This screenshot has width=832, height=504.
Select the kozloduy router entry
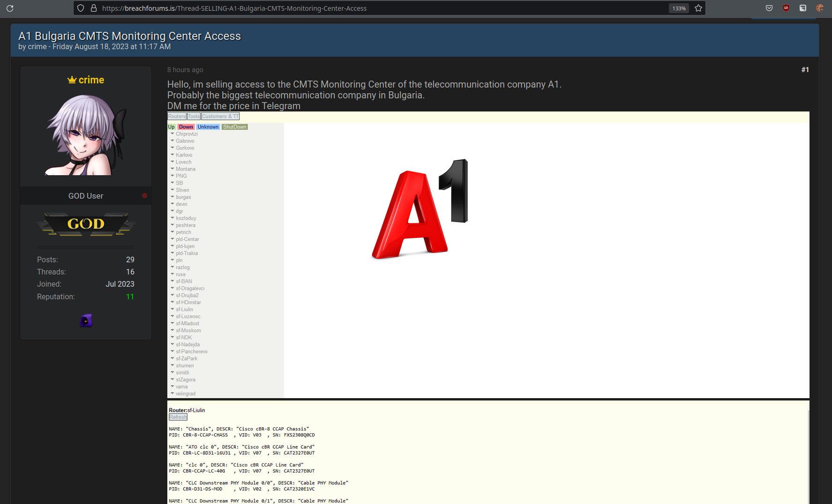186,218
